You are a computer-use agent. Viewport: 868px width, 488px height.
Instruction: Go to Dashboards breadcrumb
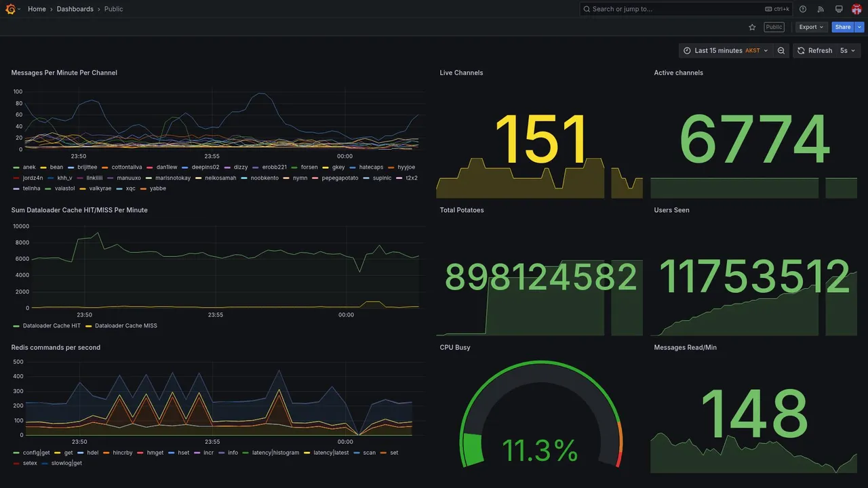point(75,9)
